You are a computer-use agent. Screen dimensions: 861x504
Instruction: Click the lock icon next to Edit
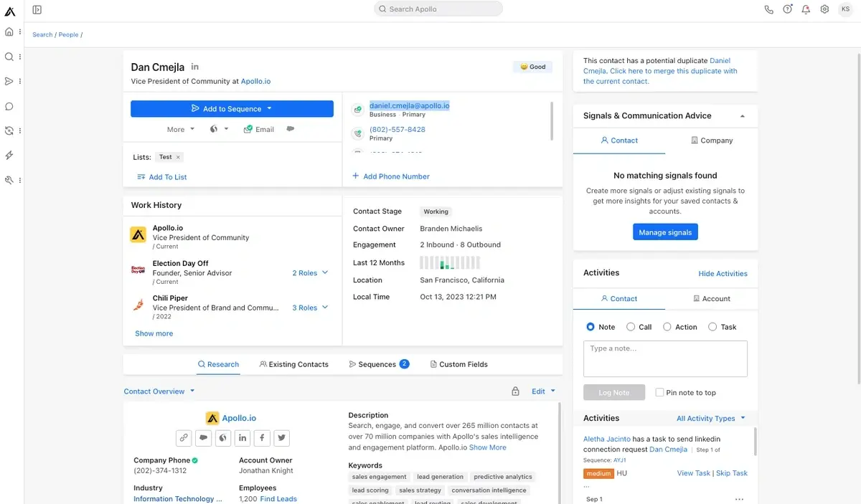tap(515, 391)
